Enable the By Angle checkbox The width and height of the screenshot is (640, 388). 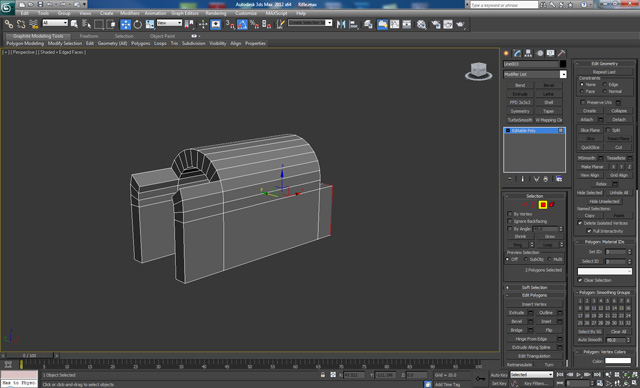pyautogui.click(x=510, y=229)
